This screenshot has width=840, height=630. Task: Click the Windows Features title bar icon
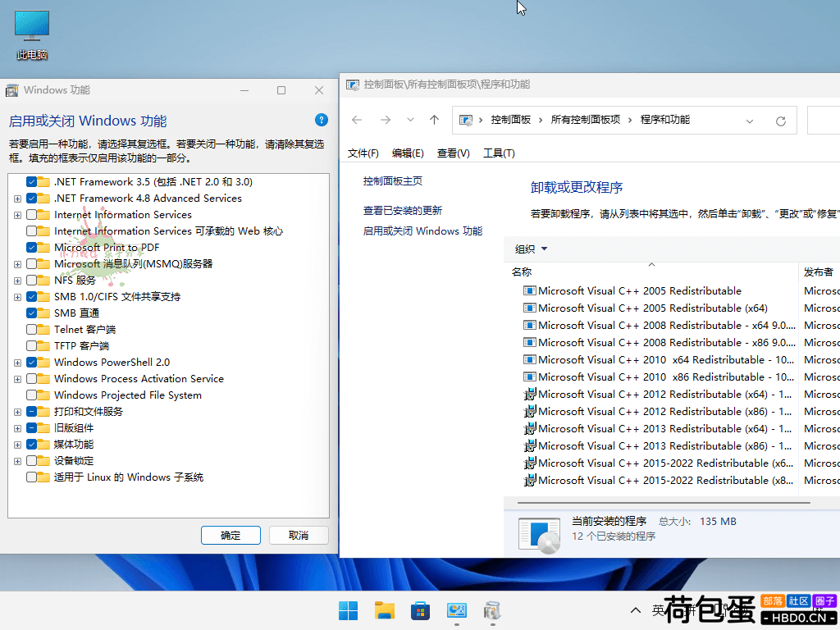coord(11,90)
